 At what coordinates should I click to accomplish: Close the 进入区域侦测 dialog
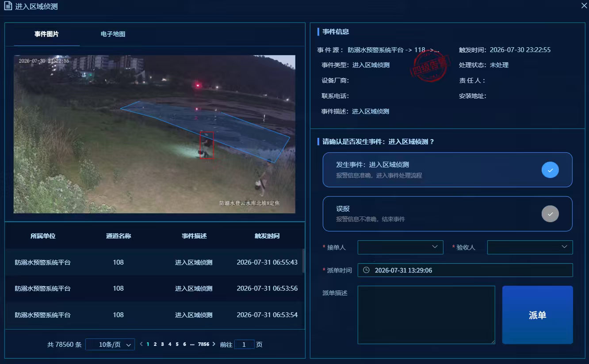click(584, 6)
